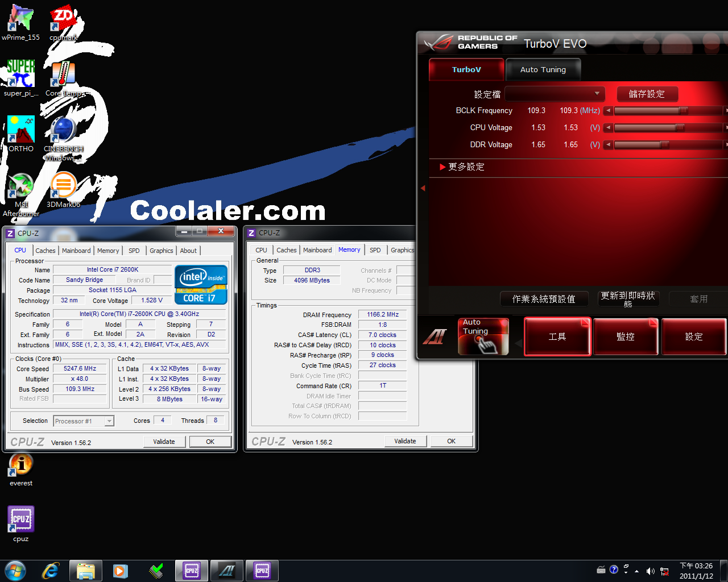The image size is (728, 582).
Task: Open Windows Media Player on taskbar
Action: coord(121,571)
